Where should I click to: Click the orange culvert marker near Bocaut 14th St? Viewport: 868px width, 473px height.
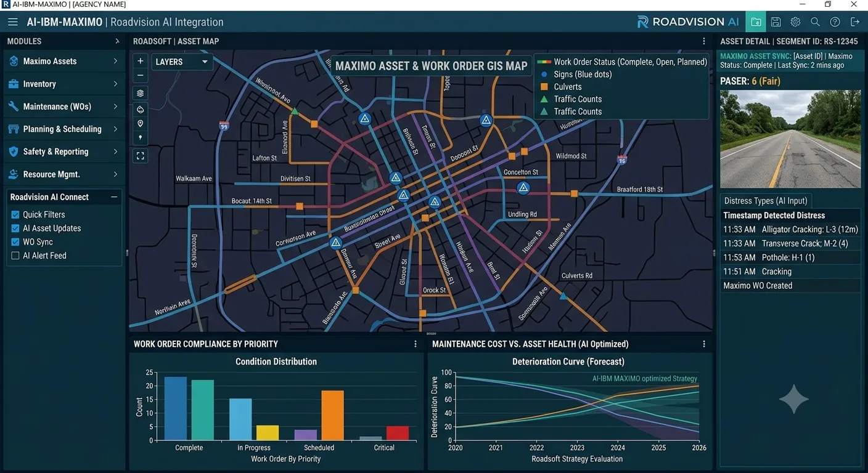click(300, 206)
